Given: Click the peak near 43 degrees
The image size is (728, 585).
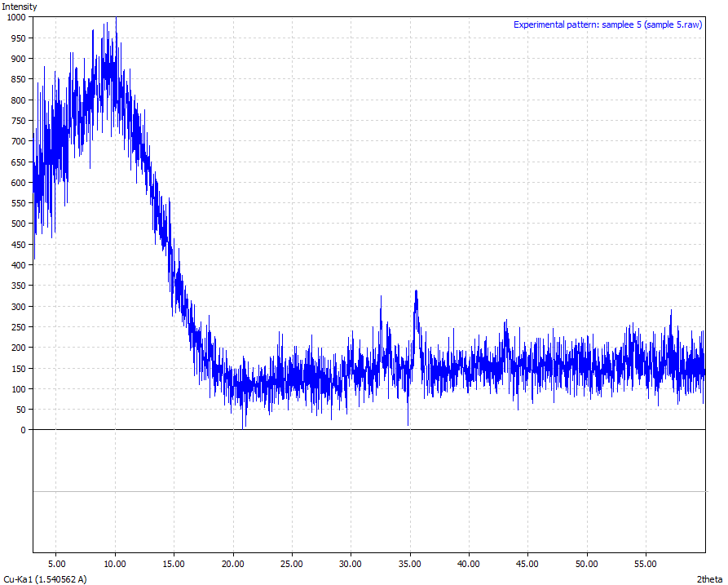Looking at the screenshot, I should (x=506, y=323).
